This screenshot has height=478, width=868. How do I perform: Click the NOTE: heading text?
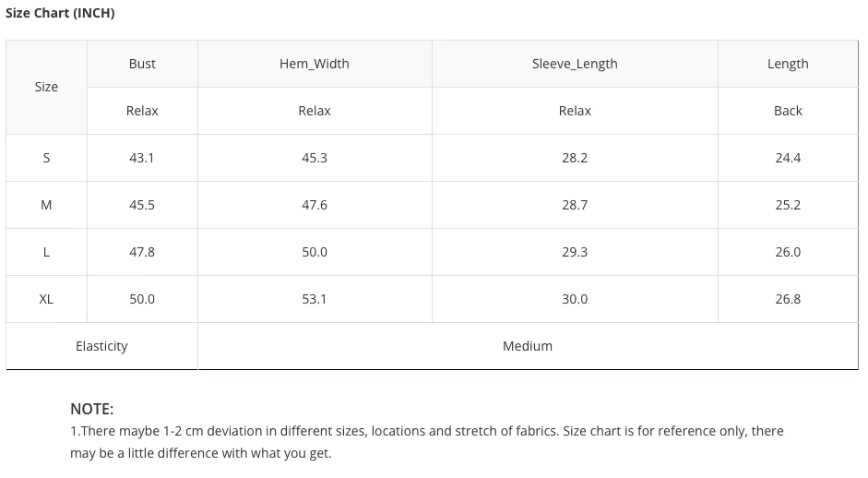(x=92, y=410)
